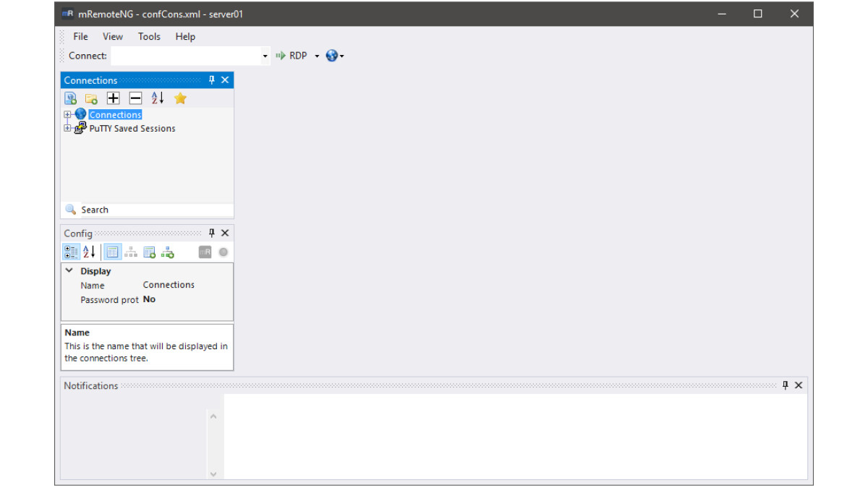The height and width of the screenshot is (488, 868).
Task: Open the Tools menu
Action: coord(149,37)
